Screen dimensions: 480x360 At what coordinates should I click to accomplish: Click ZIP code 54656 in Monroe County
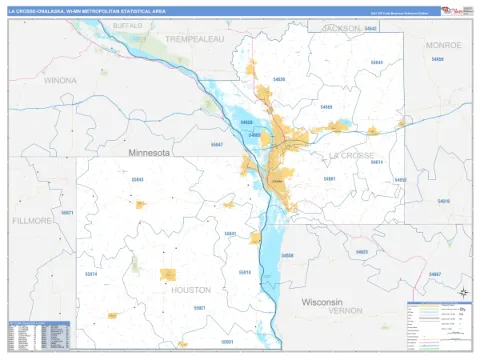(x=437, y=59)
